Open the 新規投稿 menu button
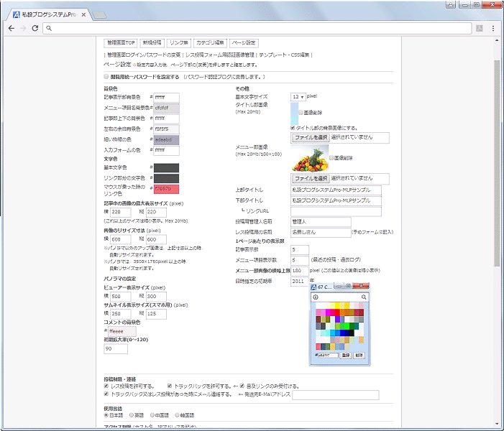 coord(152,43)
